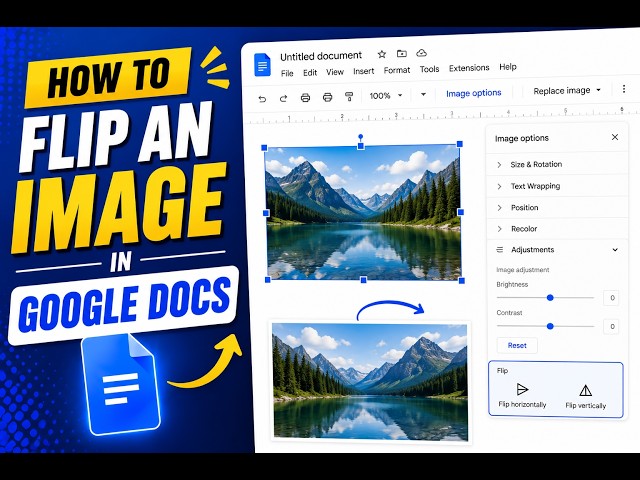Open the Replace image dropdown
The width and height of the screenshot is (640, 480).
click(x=567, y=90)
